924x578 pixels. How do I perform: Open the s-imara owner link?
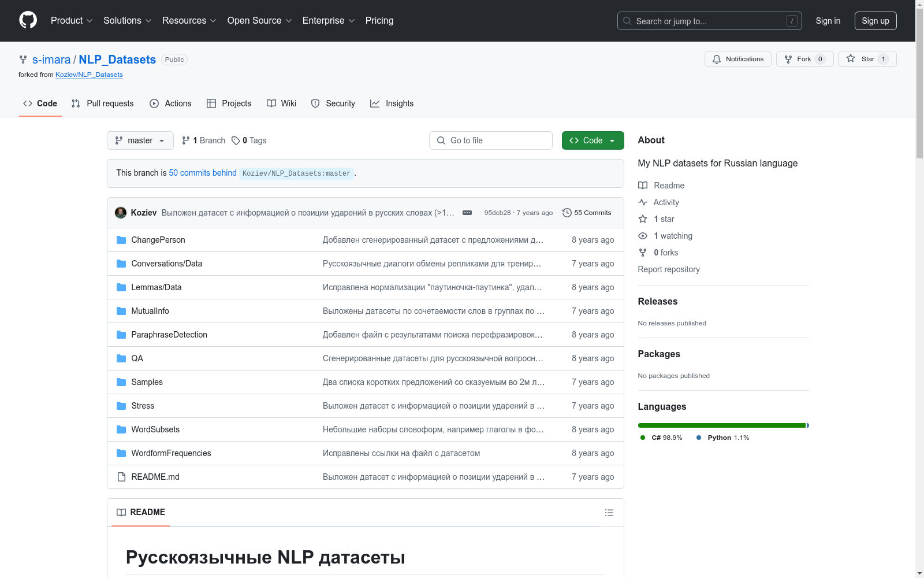point(51,60)
